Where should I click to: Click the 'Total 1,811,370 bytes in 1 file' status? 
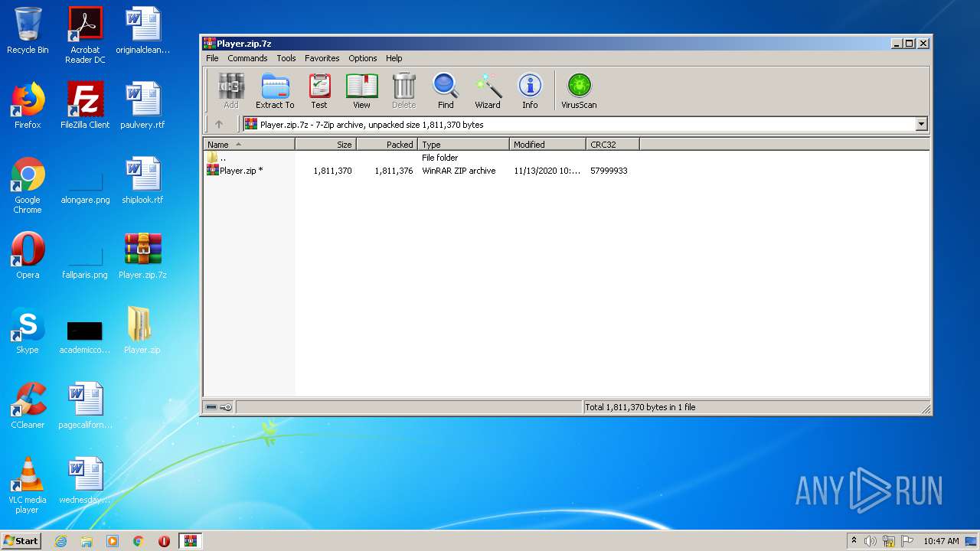(x=640, y=407)
